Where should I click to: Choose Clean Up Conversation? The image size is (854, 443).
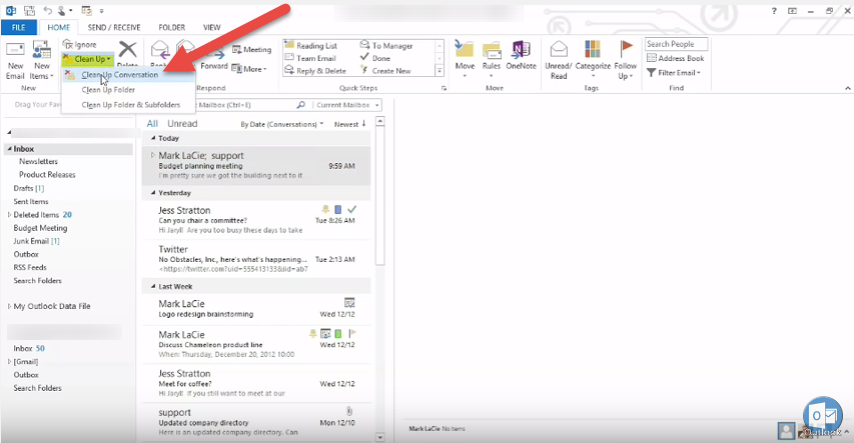pos(120,75)
